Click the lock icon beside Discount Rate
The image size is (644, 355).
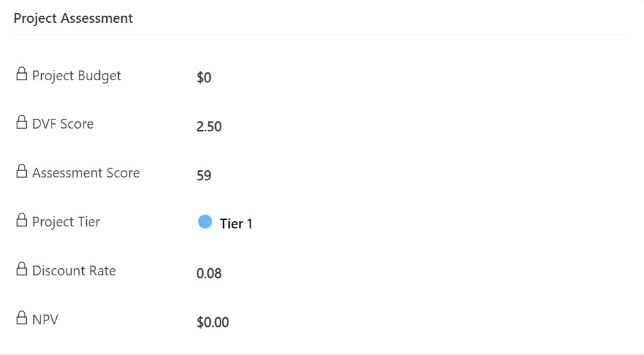tap(22, 270)
